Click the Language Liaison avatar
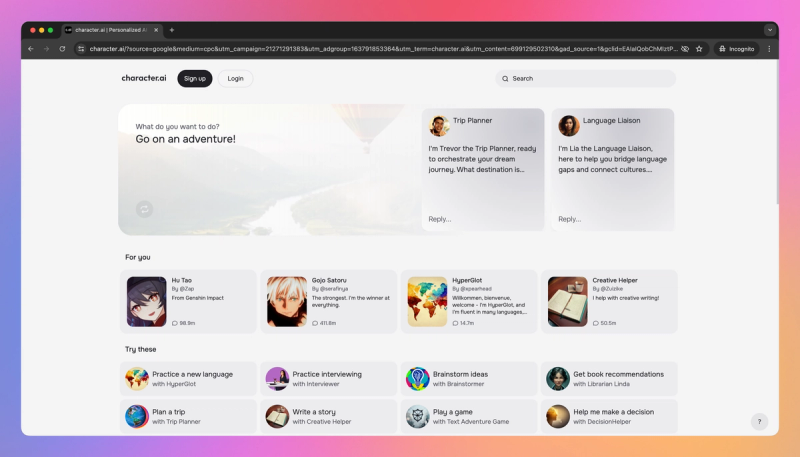This screenshot has width=800, height=457. (x=569, y=125)
